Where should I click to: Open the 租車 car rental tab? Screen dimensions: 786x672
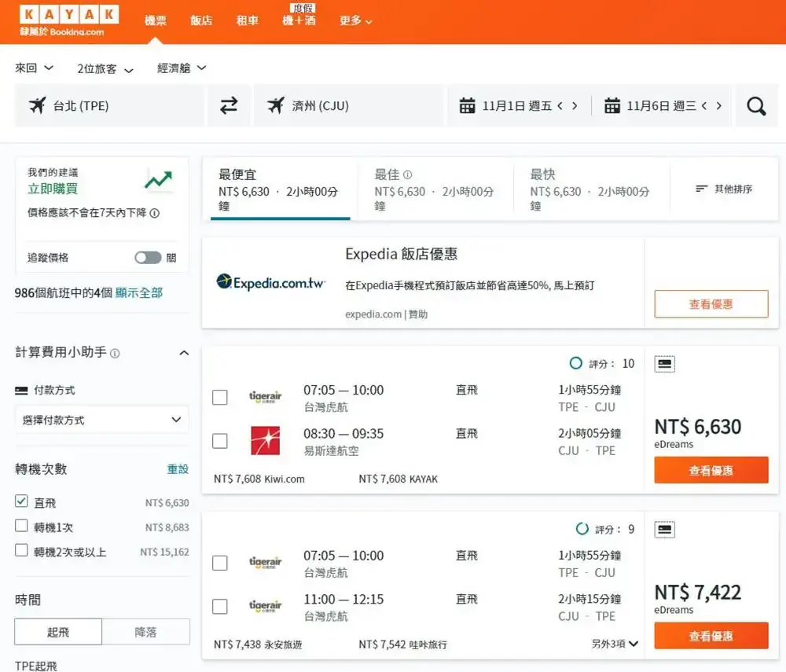247,20
